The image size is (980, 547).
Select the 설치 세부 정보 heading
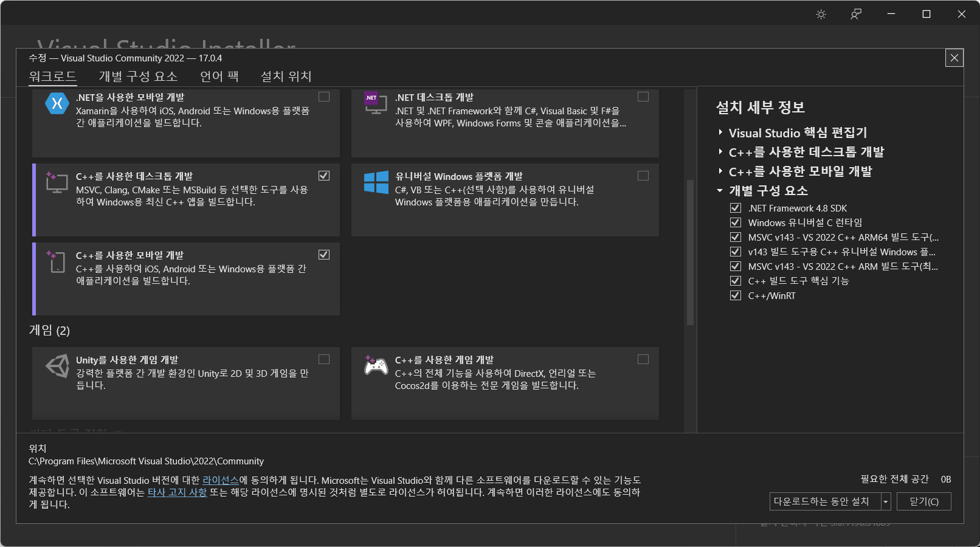pyautogui.click(x=761, y=108)
